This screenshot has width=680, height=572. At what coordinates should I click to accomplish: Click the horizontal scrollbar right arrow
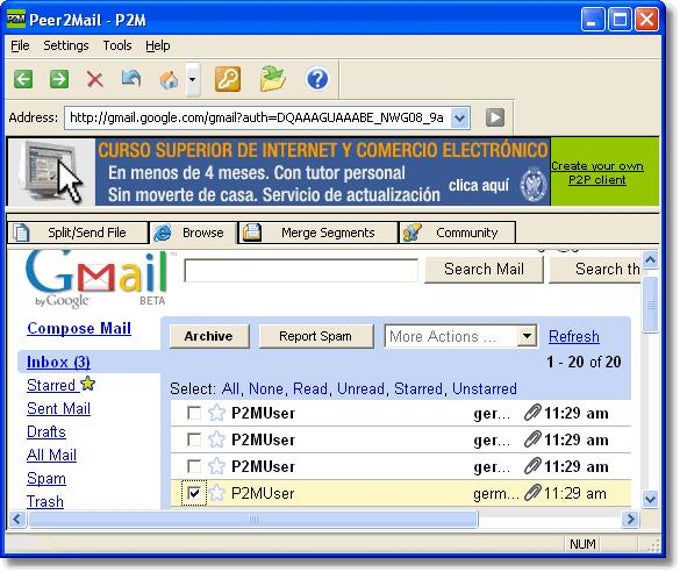[631, 519]
